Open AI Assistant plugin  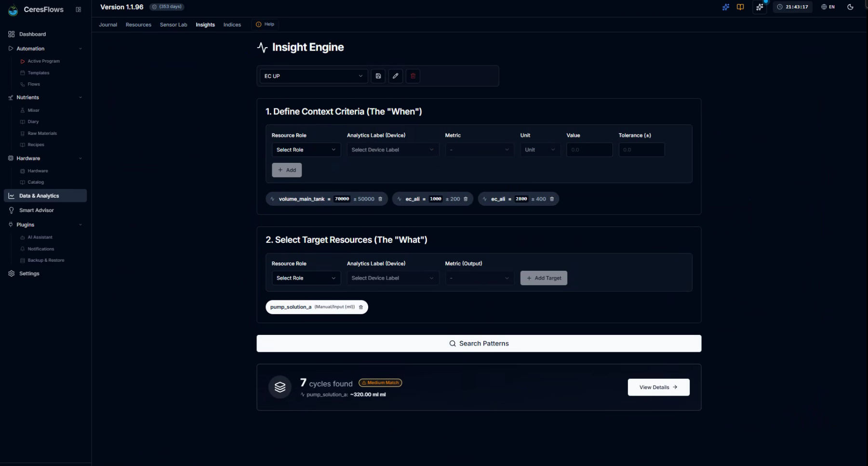pyautogui.click(x=40, y=238)
